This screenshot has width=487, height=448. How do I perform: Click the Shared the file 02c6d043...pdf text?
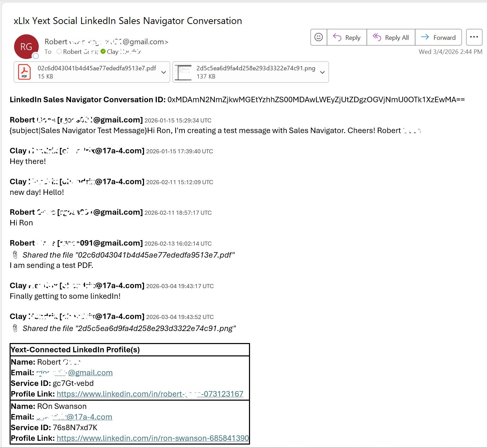(x=129, y=255)
